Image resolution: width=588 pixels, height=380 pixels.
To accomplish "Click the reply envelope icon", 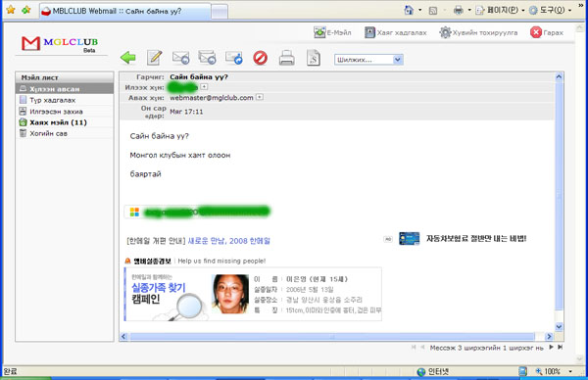I will click(x=180, y=58).
